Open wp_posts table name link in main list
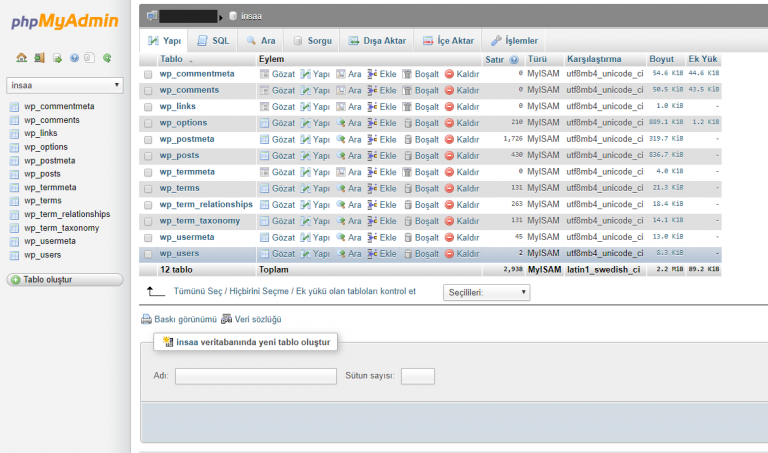The height and width of the screenshot is (453, 768). coord(179,155)
